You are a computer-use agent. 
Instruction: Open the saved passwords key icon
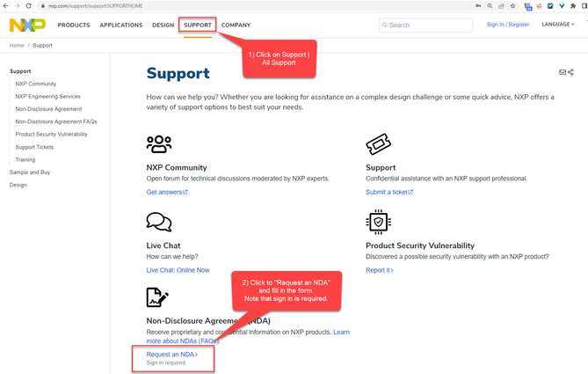pyautogui.click(x=478, y=5)
